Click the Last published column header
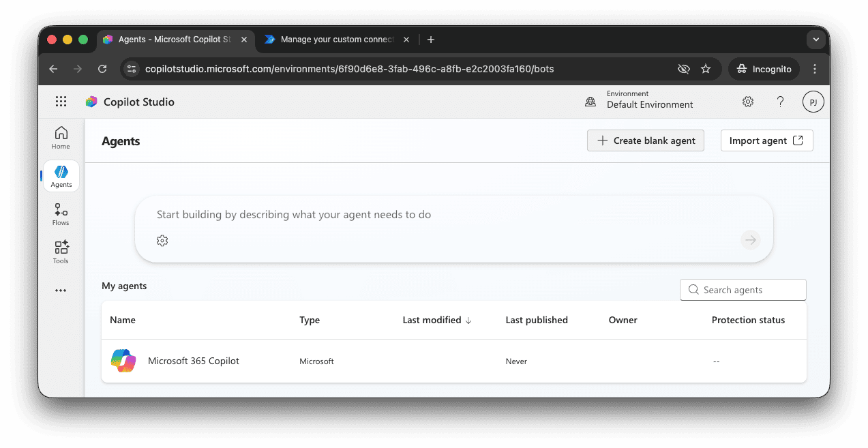 537,320
